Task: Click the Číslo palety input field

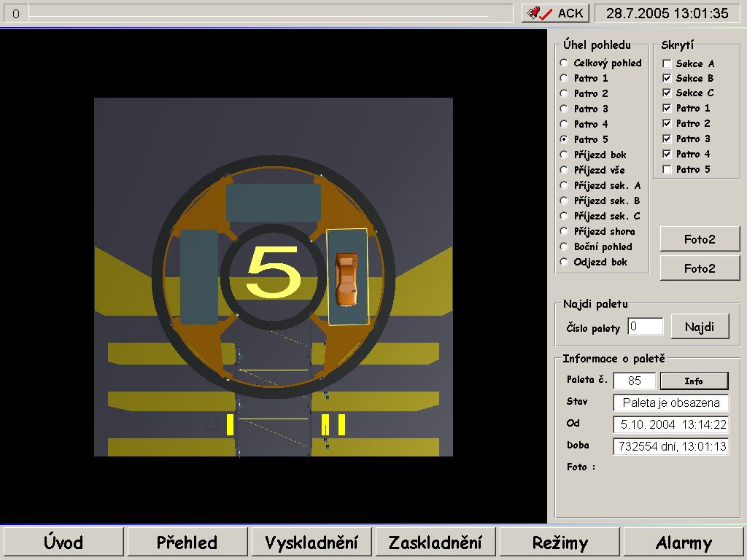Action: coord(645,327)
